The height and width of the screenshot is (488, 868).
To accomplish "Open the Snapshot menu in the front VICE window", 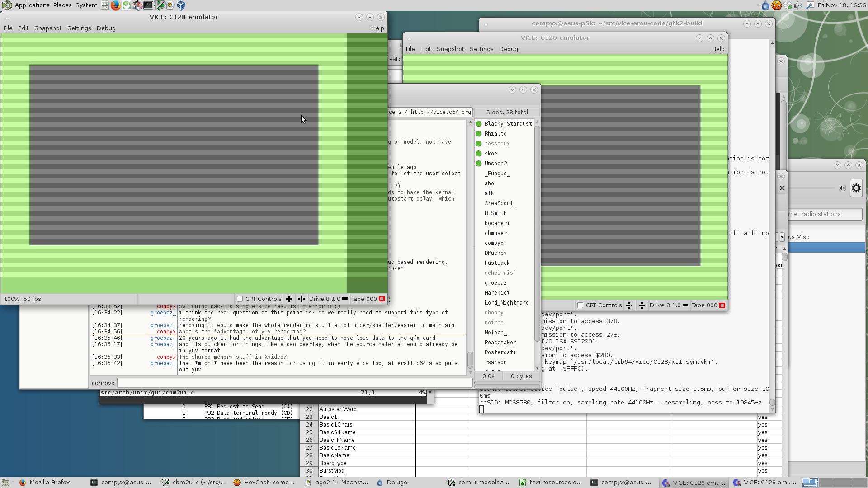I will [x=48, y=28].
